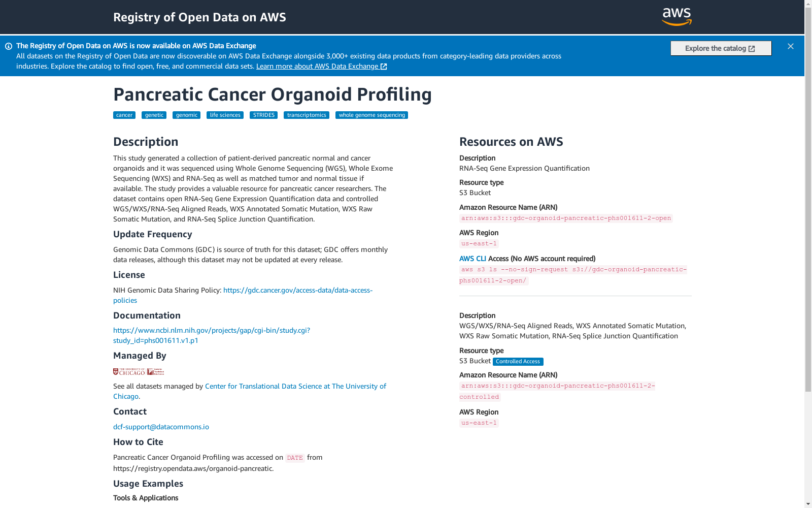The width and height of the screenshot is (812, 508).
Task: Click the RNA-Seq Gene Expression Quantification text
Action: [x=524, y=168]
